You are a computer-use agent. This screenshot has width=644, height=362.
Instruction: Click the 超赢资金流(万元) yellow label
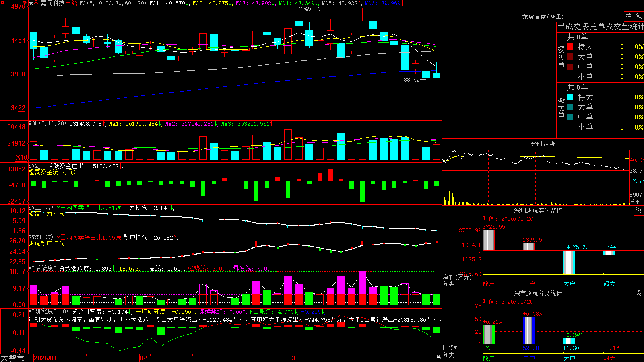(52, 172)
